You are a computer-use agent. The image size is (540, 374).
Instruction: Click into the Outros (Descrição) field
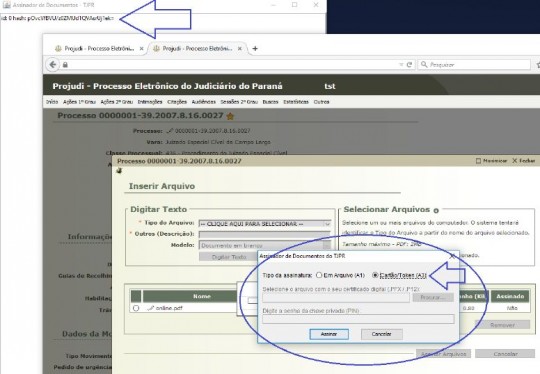click(264, 235)
